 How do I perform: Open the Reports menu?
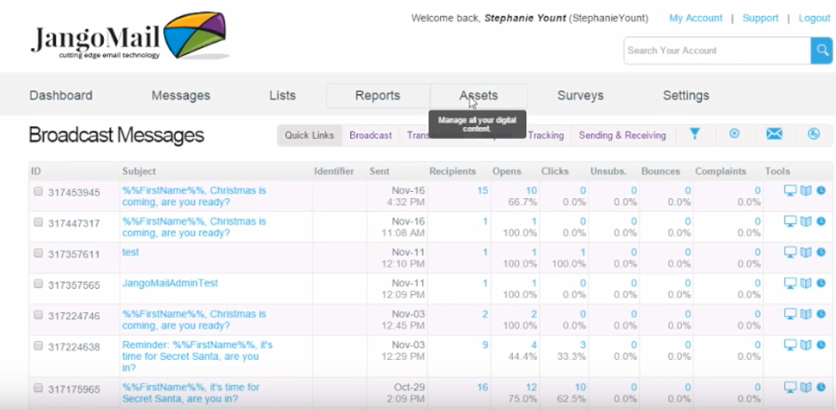coord(377,95)
